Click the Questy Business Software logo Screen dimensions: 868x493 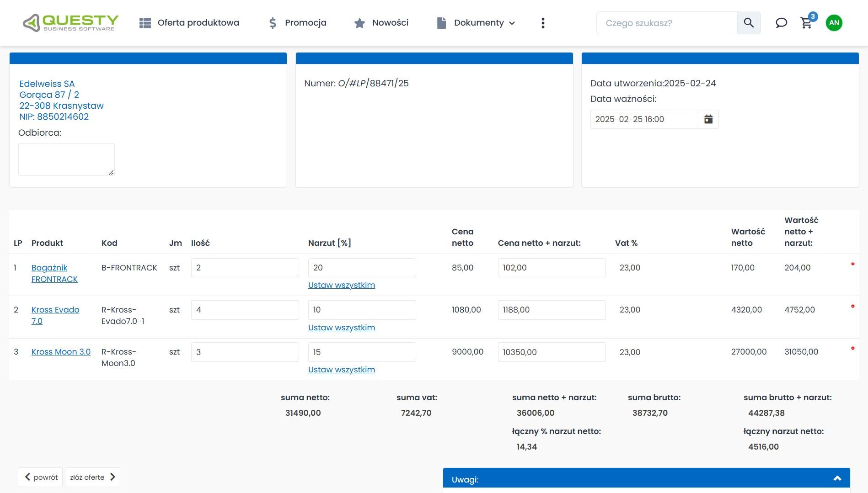click(70, 23)
